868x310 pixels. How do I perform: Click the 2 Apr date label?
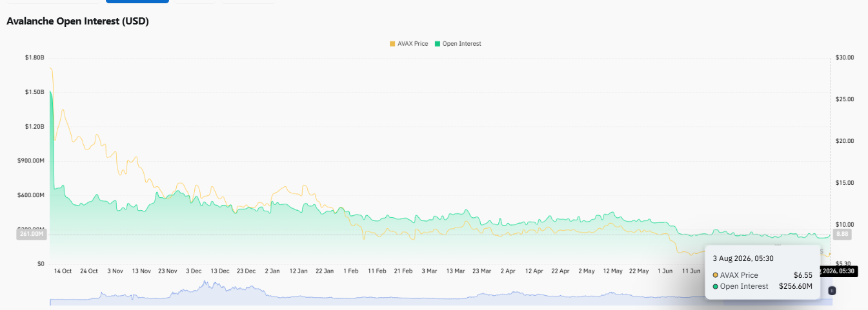tap(508, 271)
